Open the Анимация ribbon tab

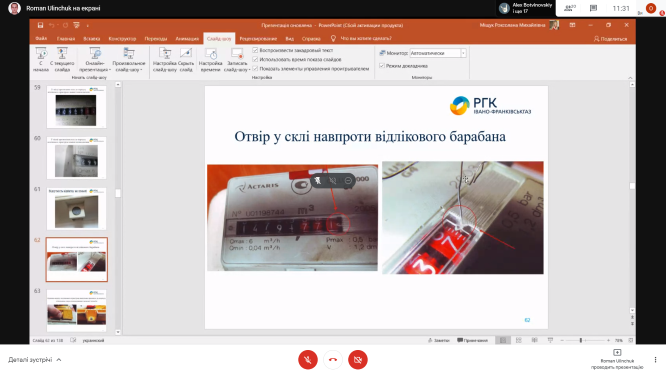(187, 39)
